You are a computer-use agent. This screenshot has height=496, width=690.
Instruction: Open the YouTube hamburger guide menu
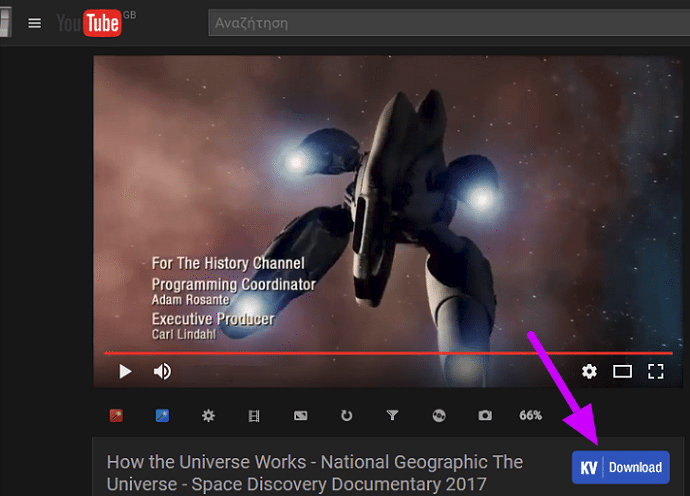[34, 23]
